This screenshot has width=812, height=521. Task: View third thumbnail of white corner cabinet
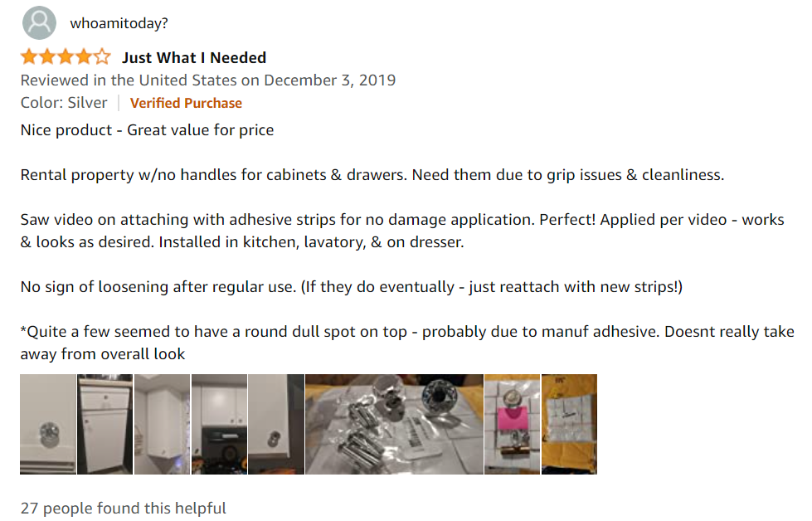162,424
